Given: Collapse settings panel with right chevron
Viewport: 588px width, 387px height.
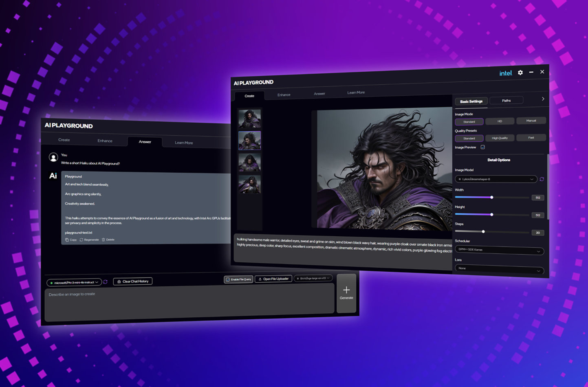Looking at the screenshot, I should pyautogui.click(x=543, y=99).
